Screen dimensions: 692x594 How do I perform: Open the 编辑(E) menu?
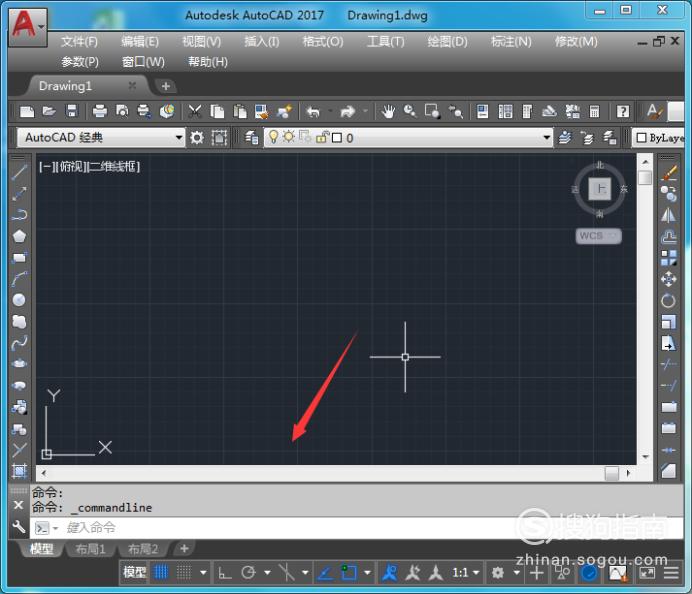tap(140, 41)
